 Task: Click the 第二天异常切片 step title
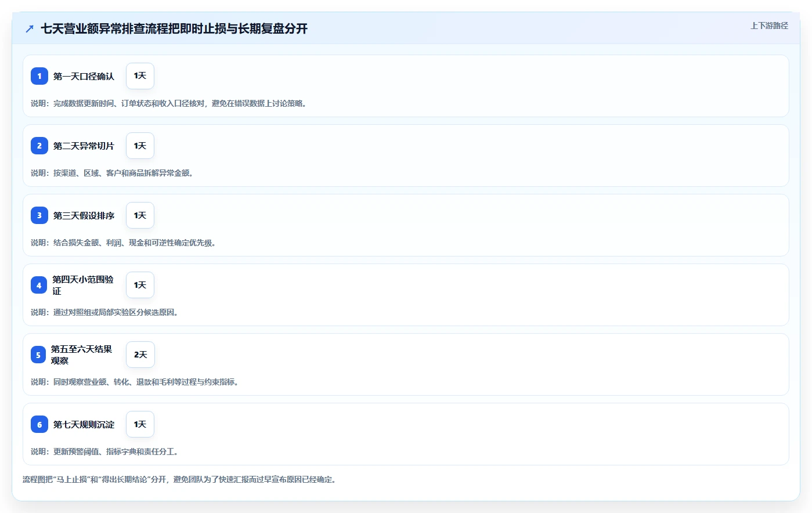point(84,146)
